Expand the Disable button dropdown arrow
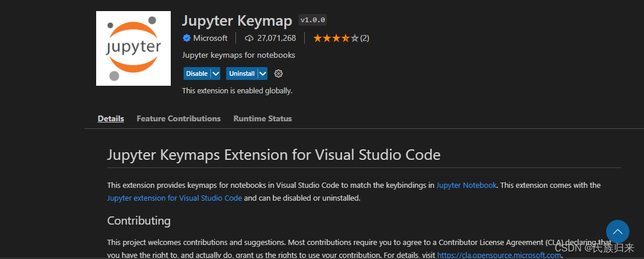 (216, 73)
